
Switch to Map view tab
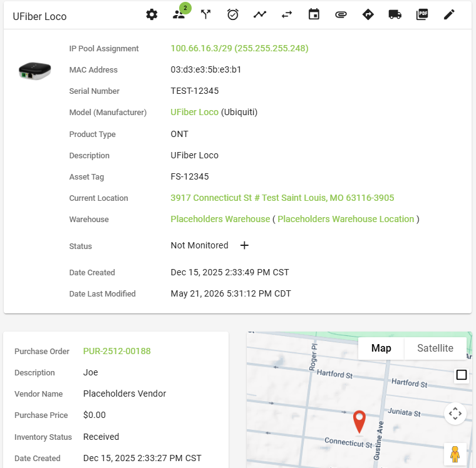381,348
